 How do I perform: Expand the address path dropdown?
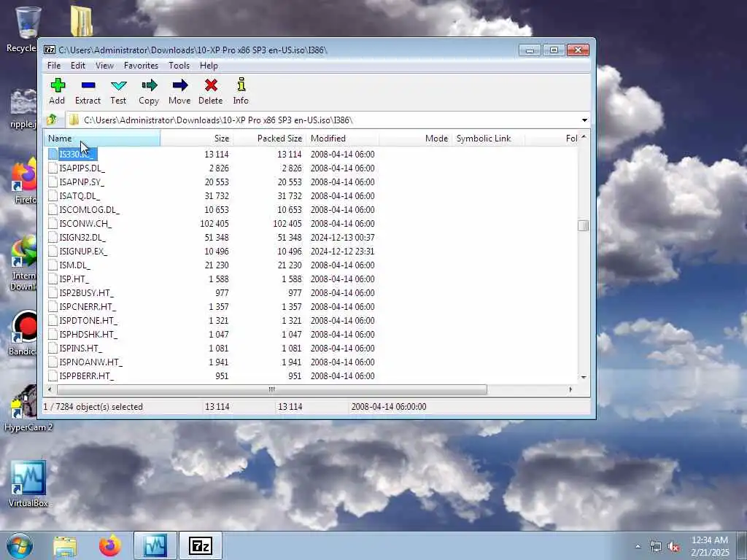click(x=584, y=120)
